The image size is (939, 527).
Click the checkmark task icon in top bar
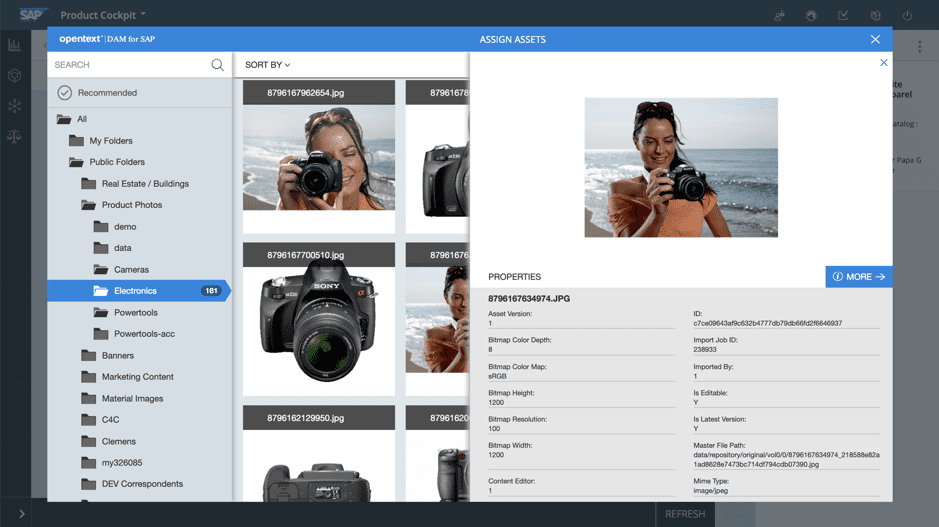843,16
